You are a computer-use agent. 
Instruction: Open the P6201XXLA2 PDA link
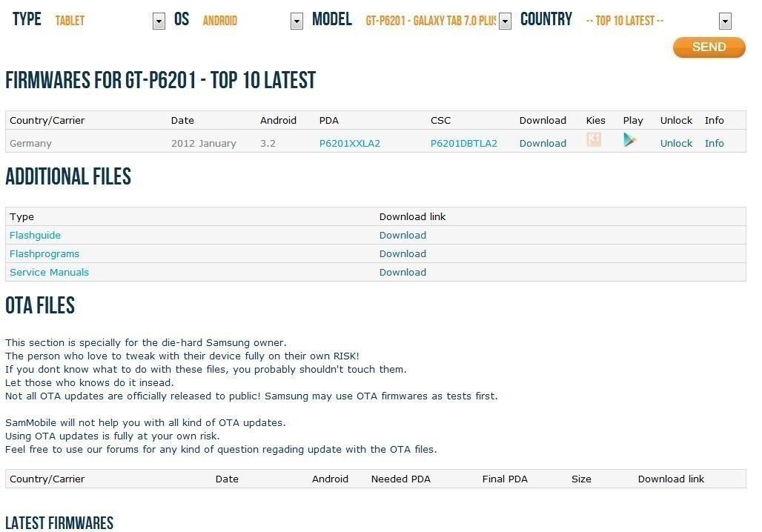349,143
